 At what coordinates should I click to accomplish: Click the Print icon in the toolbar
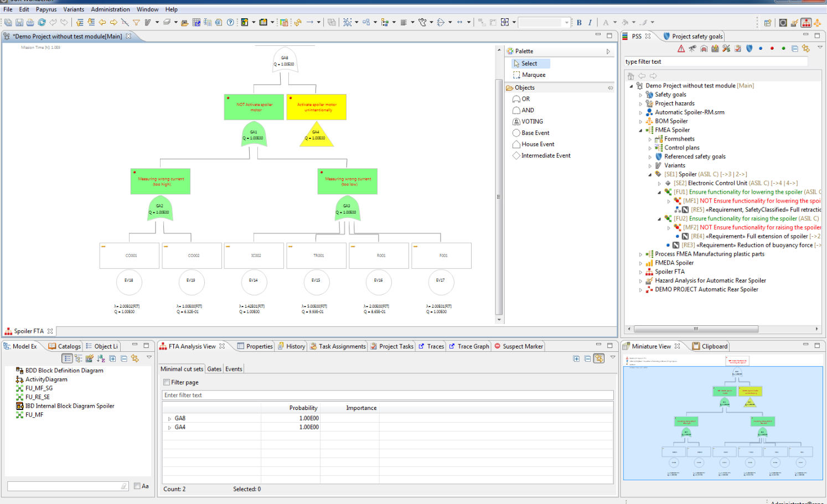pos(30,23)
